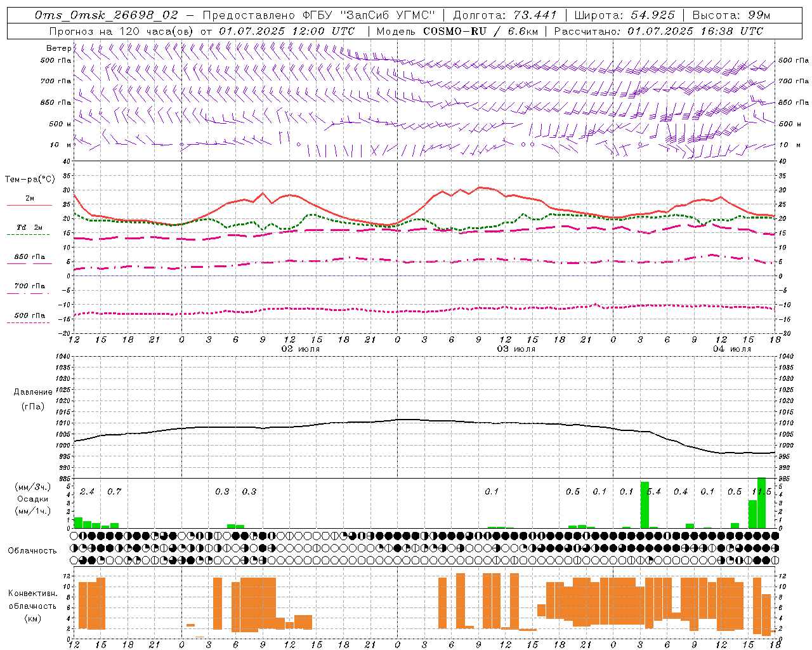The image size is (812, 650).
Task: Click the 10 м wind level label on right
Action: pyautogui.click(x=789, y=145)
